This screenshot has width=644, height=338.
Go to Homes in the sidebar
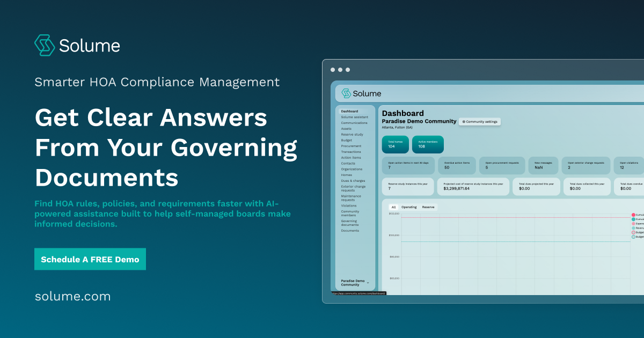pyautogui.click(x=347, y=175)
